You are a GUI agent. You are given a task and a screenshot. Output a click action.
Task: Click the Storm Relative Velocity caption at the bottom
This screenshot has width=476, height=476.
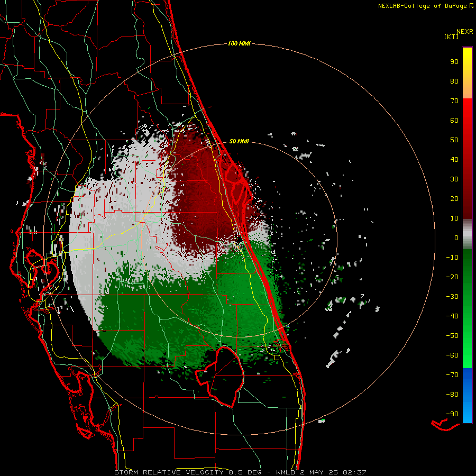[x=240, y=472]
